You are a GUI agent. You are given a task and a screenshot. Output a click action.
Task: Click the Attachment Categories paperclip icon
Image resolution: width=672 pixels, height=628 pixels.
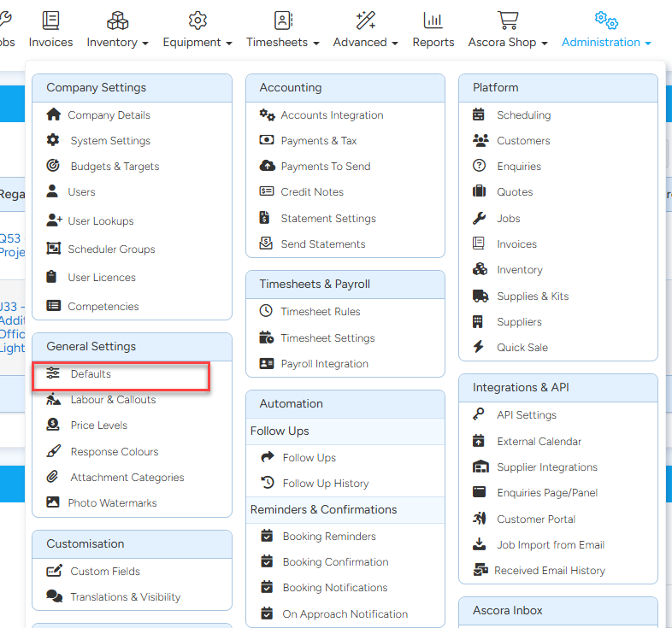[53, 478]
